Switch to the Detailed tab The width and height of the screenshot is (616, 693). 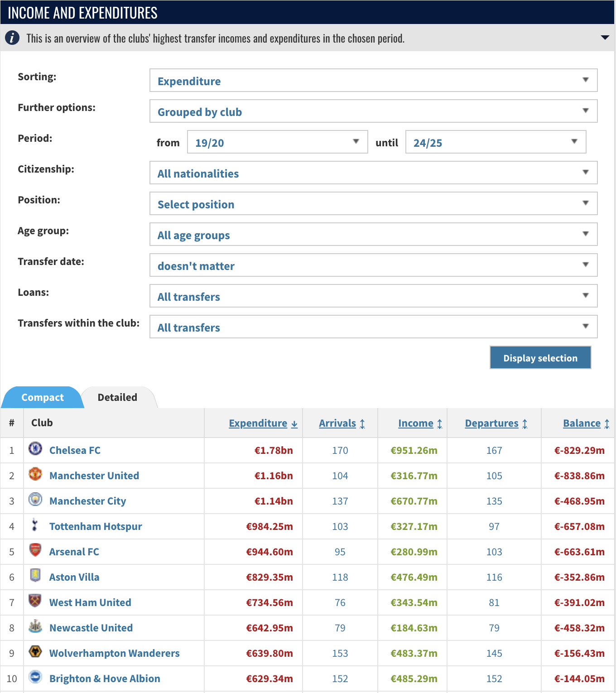[117, 397]
